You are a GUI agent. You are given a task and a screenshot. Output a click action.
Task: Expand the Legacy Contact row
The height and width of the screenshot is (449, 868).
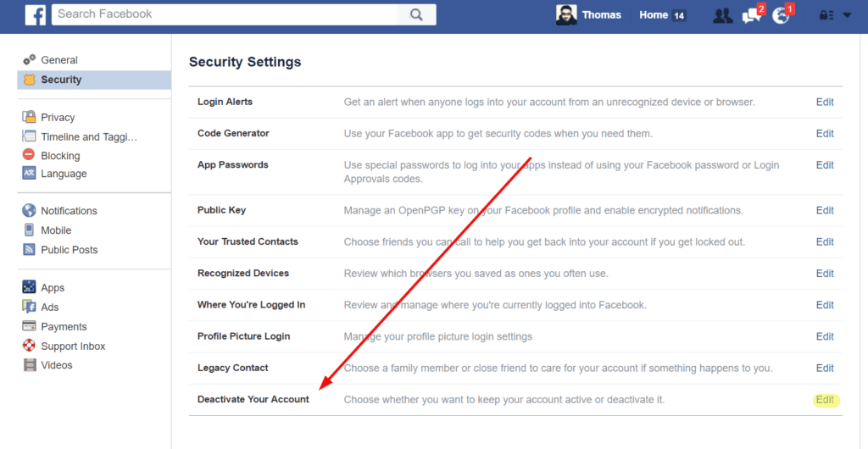point(515,369)
